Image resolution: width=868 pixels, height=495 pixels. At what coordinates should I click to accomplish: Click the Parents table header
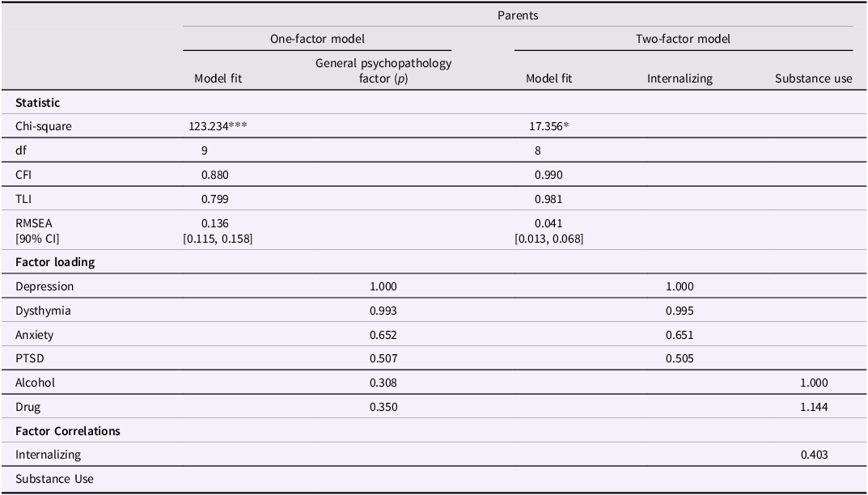(517, 15)
